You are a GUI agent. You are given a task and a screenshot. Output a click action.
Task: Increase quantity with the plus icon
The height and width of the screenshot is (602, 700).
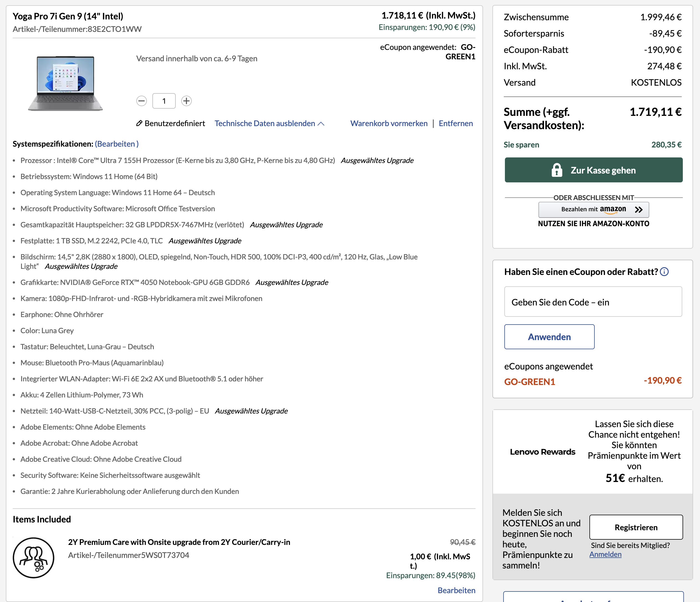(x=186, y=101)
